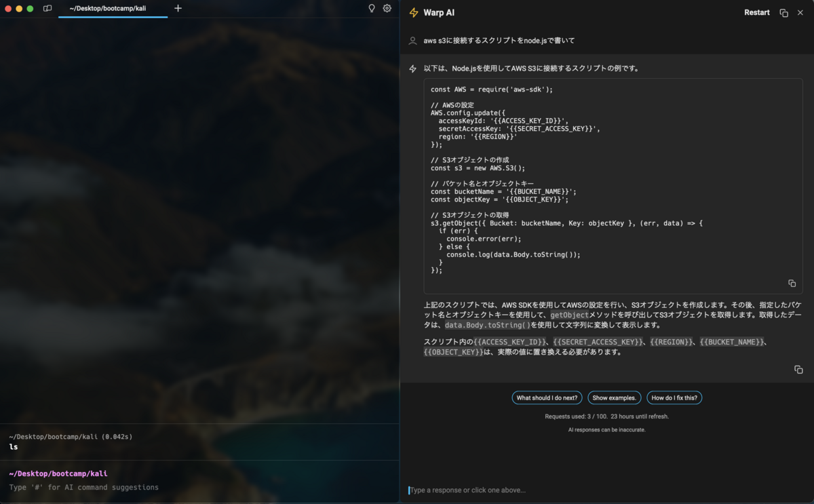
Task: Click the console.log(data.Body.toString()) line
Action: (513, 254)
